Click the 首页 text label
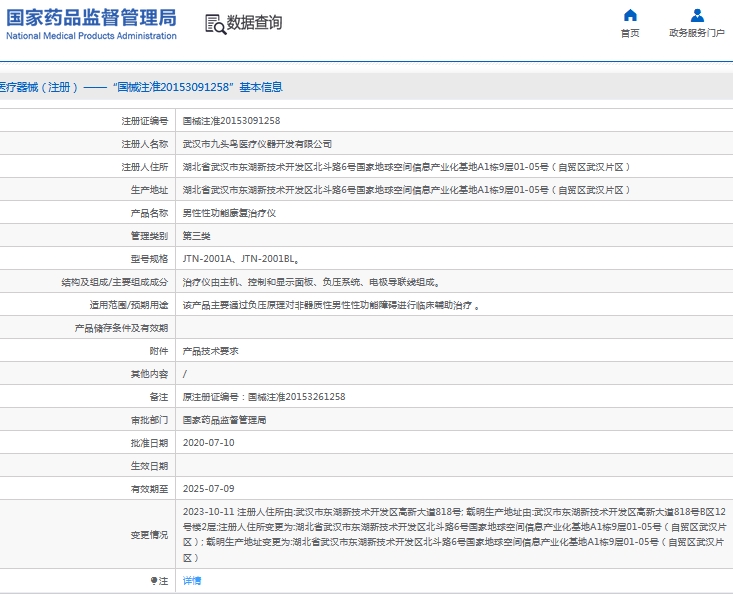Screen dimensions: 733x600 [630, 33]
